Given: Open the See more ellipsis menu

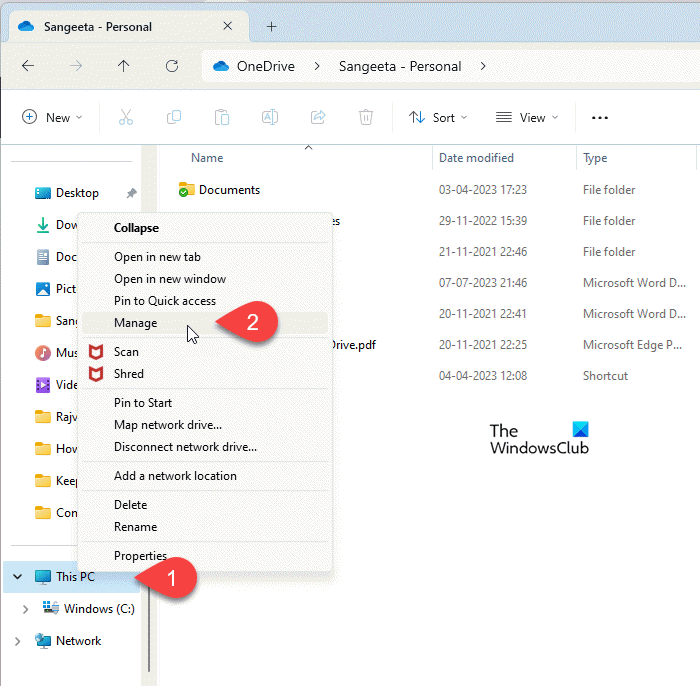Looking at the screenshot, I should coord(600,117).
